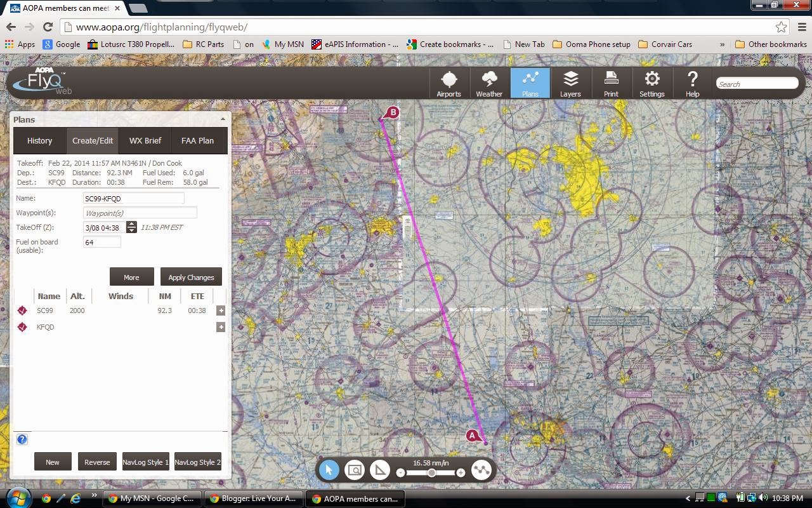Click the route waypoints tool
812x508 pixels.
tap(481, 470)
